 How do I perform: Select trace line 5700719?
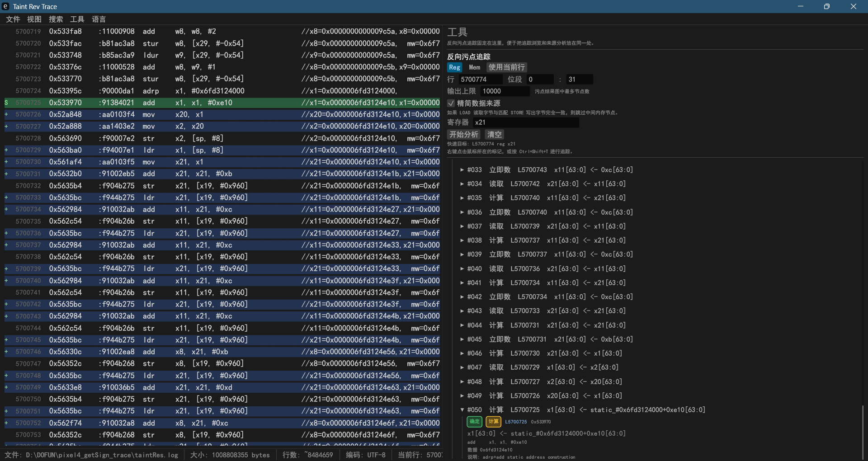pos(222,32)
